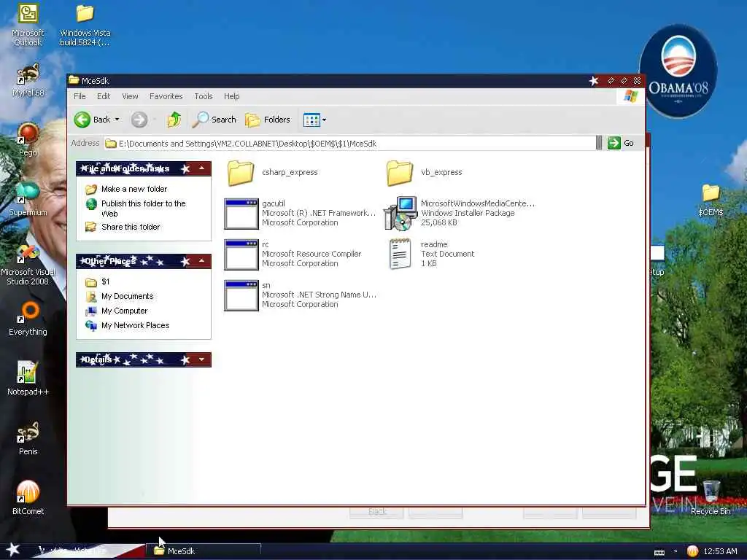Open the Tools menu
Screen dimensions: 747x560
click(x=204, y=96)
